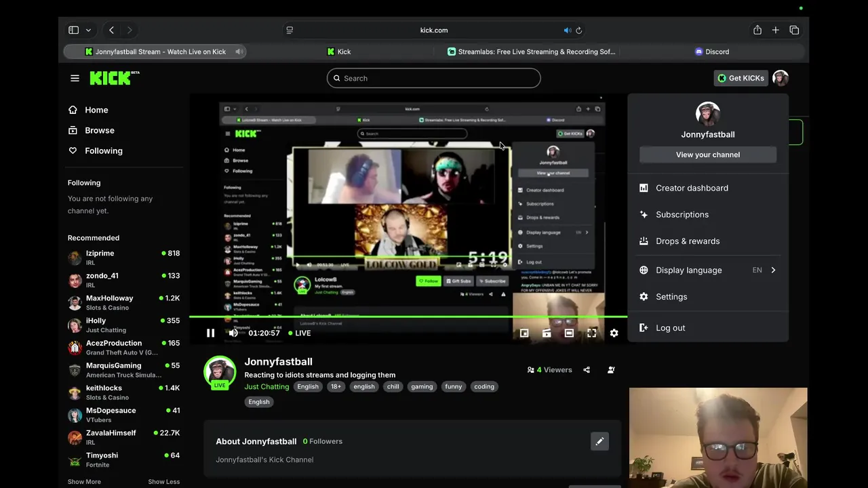
Task: Select the coding stream tag
Action: [x=484, y=386]
